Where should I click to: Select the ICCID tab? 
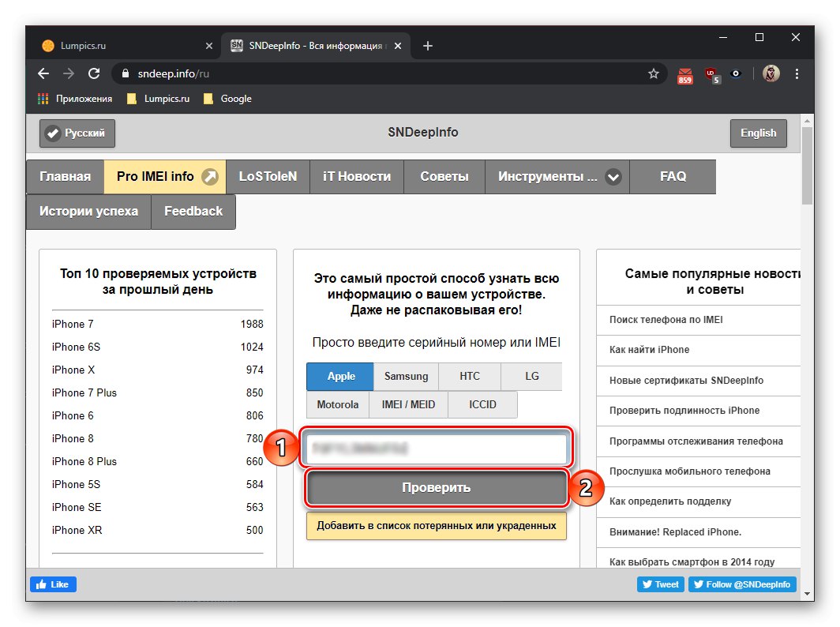[x=482, y=404]
